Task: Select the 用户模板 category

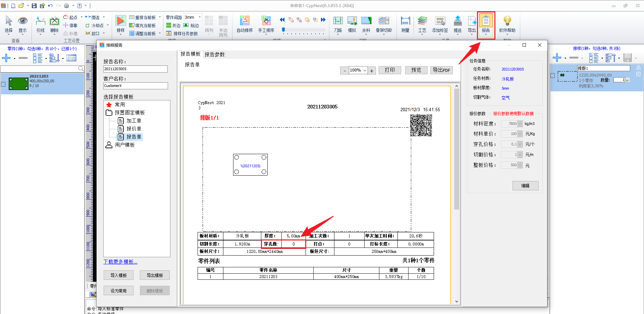Action: 125,145
